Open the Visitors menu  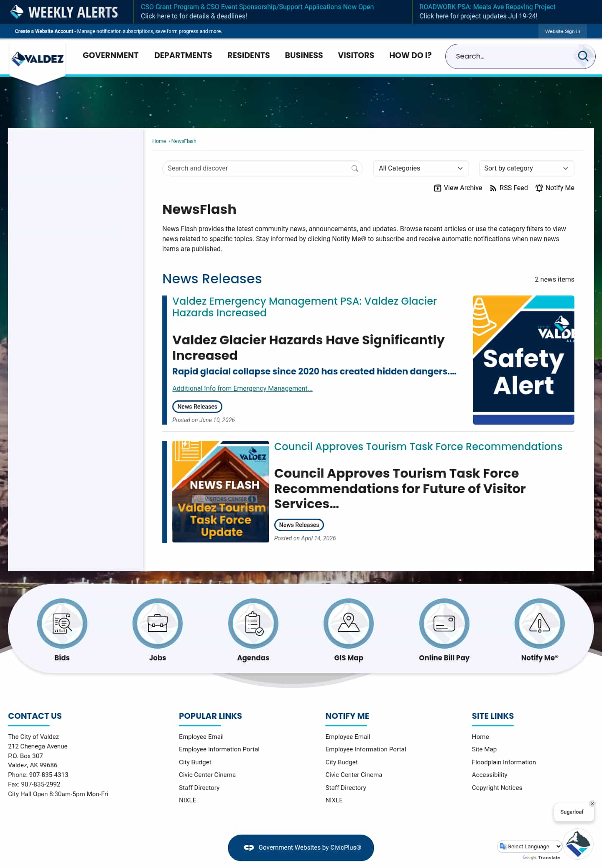click(356, 55)
